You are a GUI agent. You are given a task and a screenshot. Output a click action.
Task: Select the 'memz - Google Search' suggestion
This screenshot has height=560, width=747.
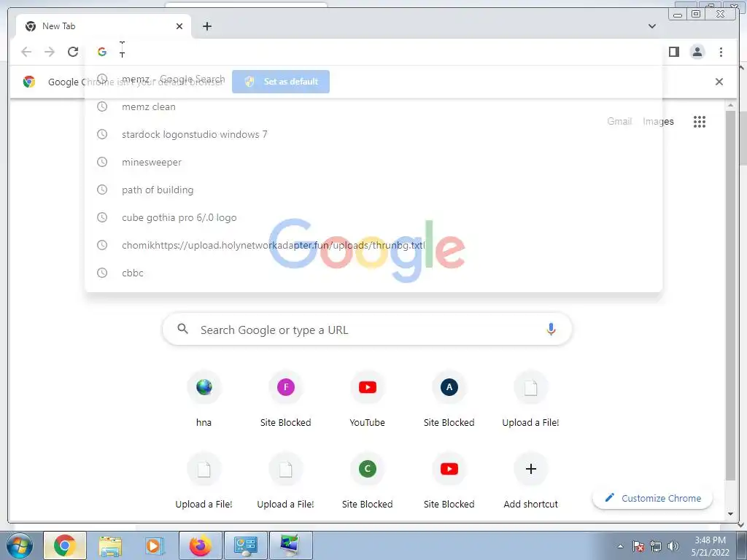click(373, 79)
